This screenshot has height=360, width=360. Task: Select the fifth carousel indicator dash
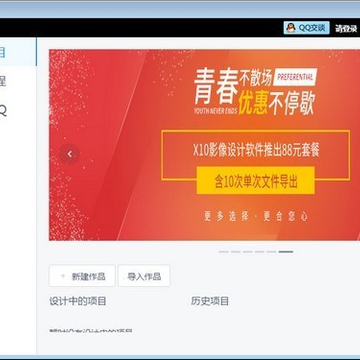271,252
